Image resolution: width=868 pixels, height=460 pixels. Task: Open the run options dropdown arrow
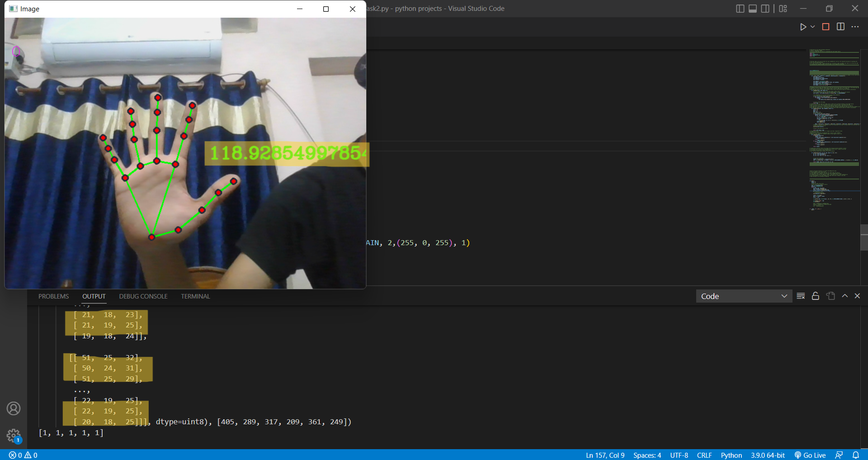812,27
